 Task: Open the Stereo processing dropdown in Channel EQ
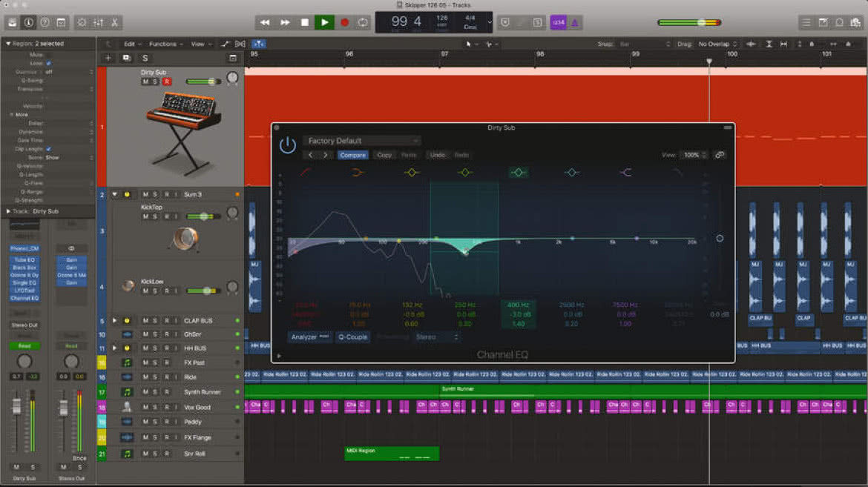click(437, 337)
